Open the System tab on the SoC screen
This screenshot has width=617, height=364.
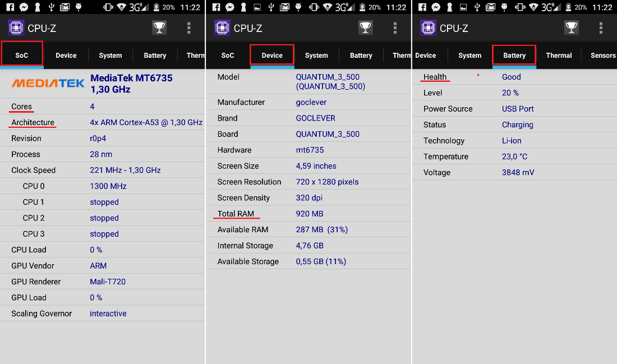[x=110, y=55]
